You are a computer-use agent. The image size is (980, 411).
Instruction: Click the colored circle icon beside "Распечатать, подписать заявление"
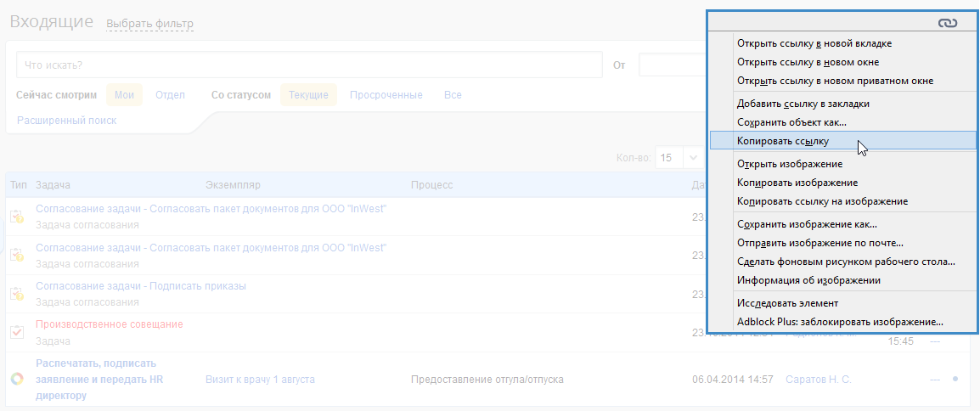click(16, 379)
